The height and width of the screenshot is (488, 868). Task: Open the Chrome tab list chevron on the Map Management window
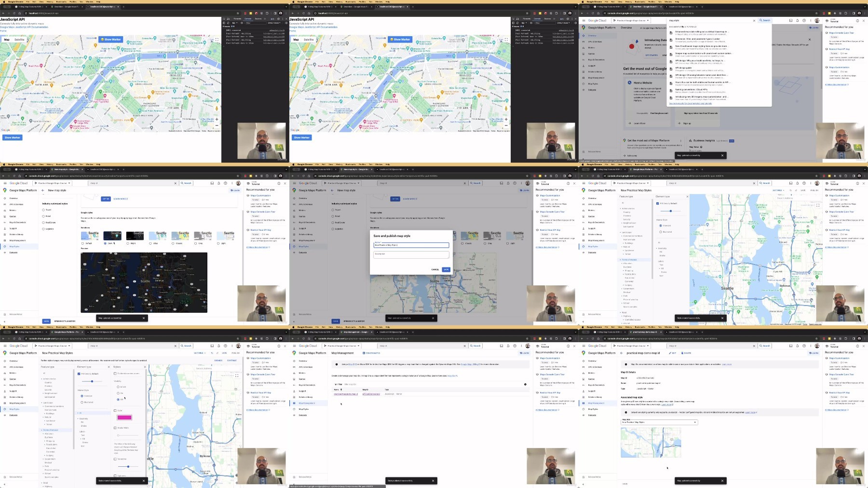coord(574,332)
